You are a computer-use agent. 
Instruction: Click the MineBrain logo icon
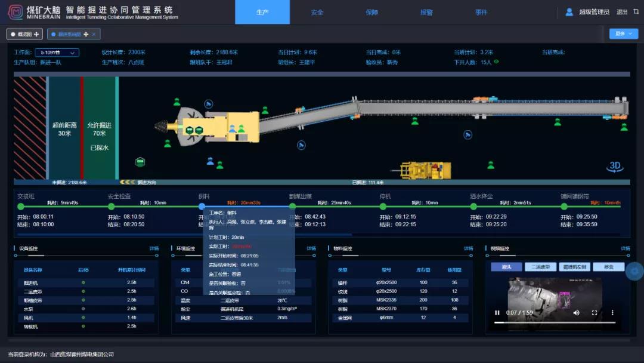(16, 12)
